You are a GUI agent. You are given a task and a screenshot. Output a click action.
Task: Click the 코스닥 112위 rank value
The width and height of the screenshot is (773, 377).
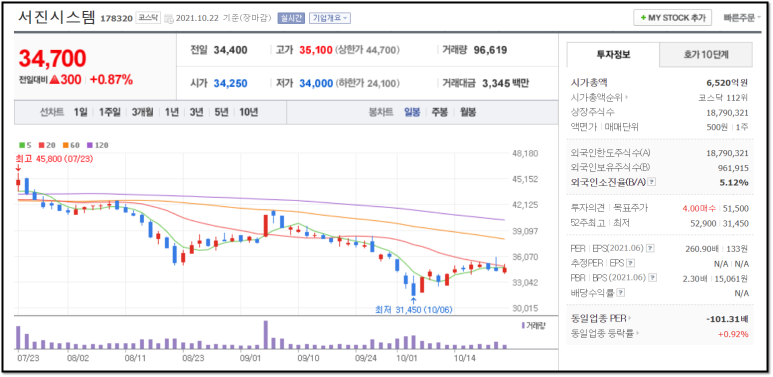[x=724, y=98]
